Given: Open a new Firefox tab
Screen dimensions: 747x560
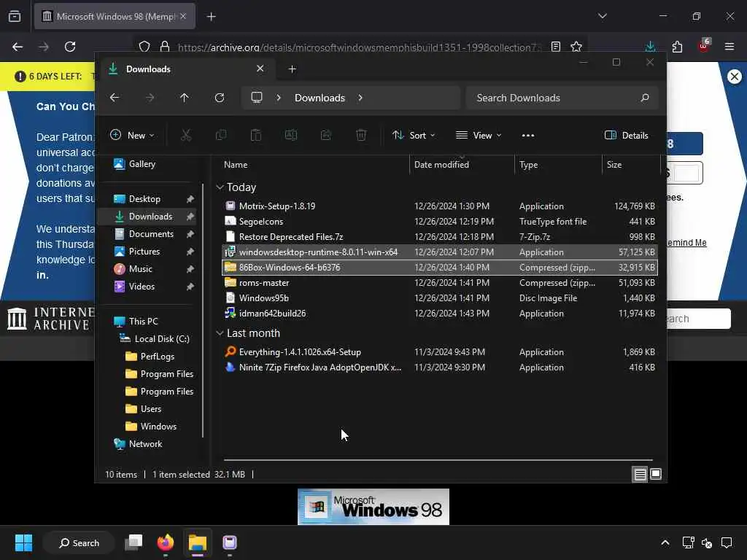Looking at the screenshot, I should click(211, 17).
